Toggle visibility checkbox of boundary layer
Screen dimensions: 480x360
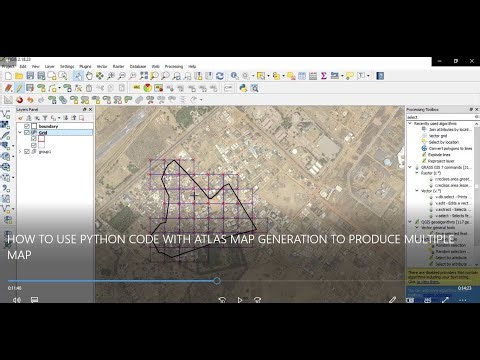click(x=27, y=126)
